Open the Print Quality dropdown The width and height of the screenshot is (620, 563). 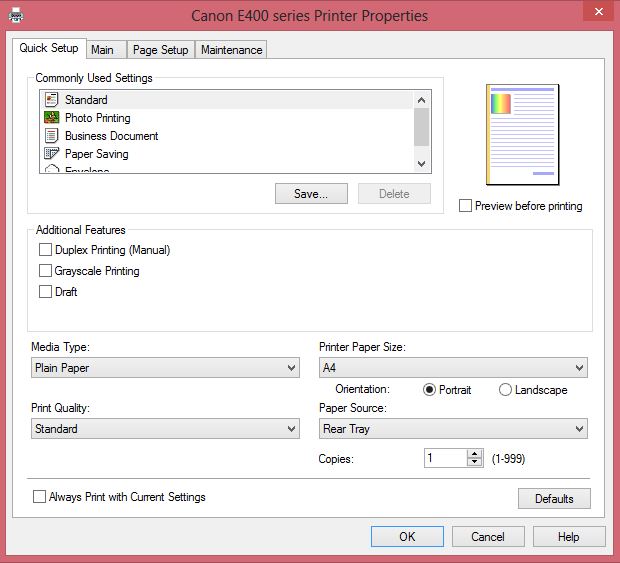[165, 429]
